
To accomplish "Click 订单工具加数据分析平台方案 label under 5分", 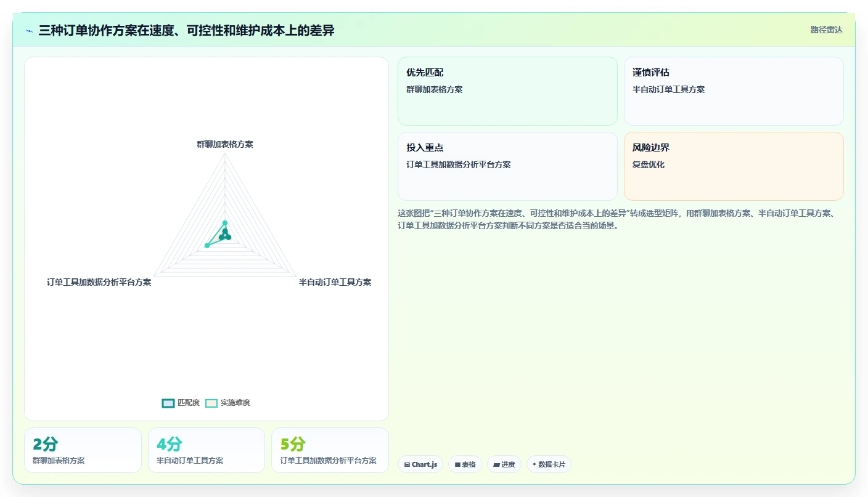I will tap(329, 461).
